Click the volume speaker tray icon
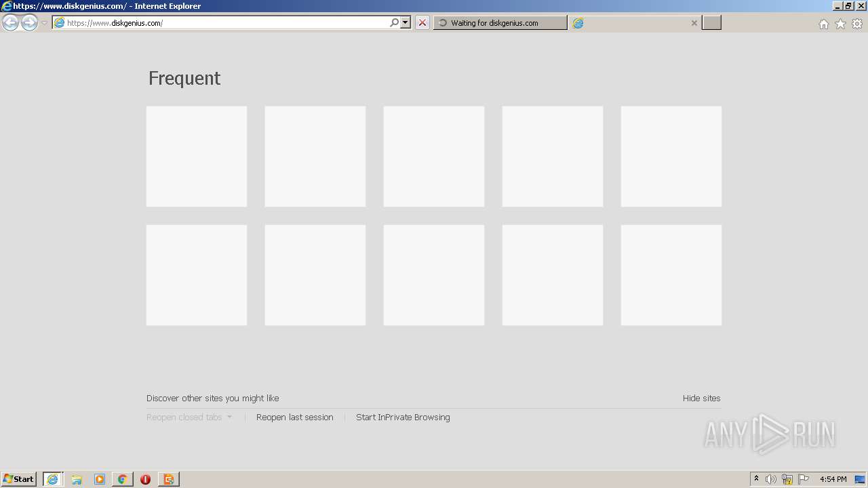 coord(770,479)
